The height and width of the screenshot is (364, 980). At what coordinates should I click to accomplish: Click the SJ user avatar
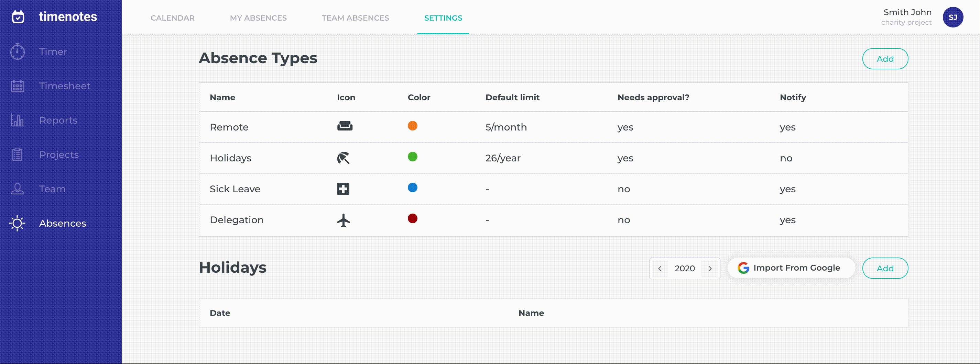pyautogui.click(x=952, y=18)
